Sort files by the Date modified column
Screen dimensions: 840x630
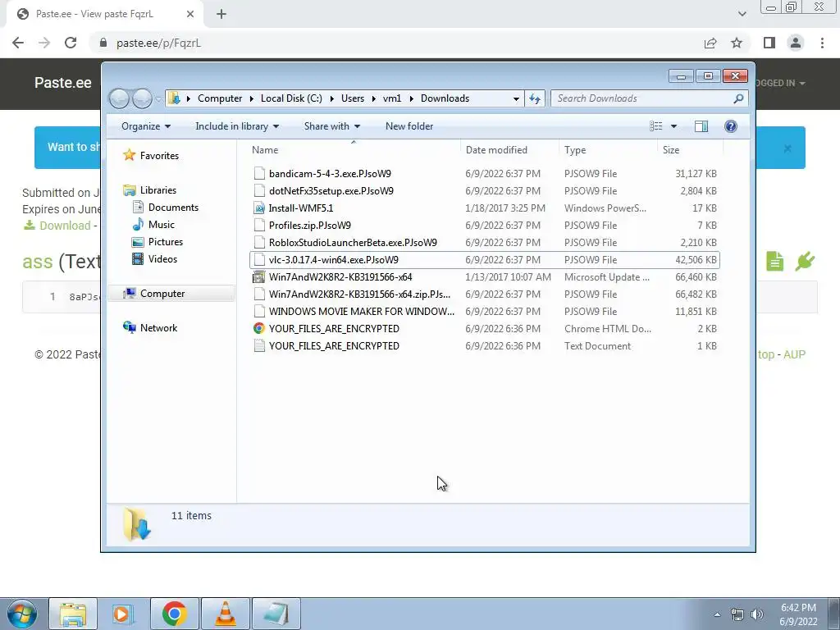coord(509,150)
